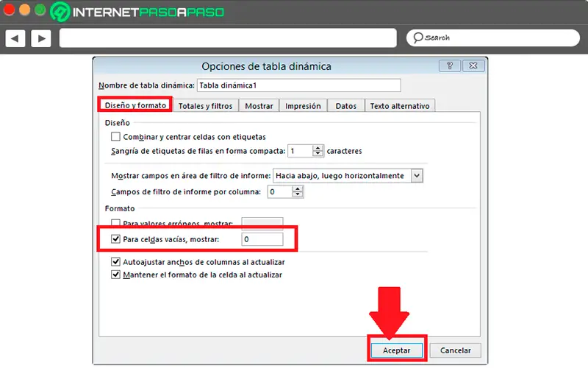Click the empty address bar field
The image size is (588, 368).
pos(228,38)
